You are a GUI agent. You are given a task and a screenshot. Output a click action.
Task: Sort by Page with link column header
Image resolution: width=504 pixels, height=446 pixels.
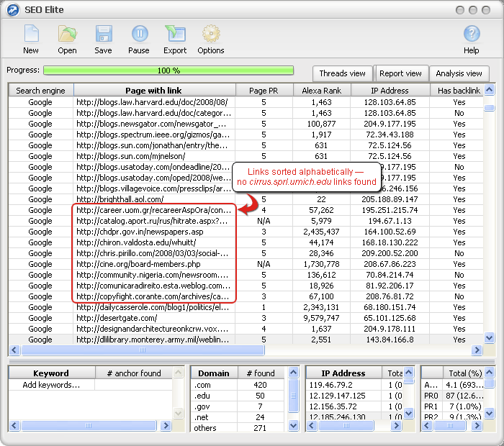pyautogui.click(x=154, y=91)
